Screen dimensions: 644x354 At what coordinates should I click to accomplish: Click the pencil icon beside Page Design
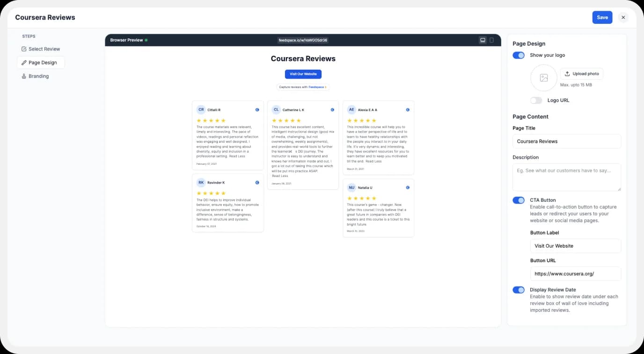pos(23,62)
